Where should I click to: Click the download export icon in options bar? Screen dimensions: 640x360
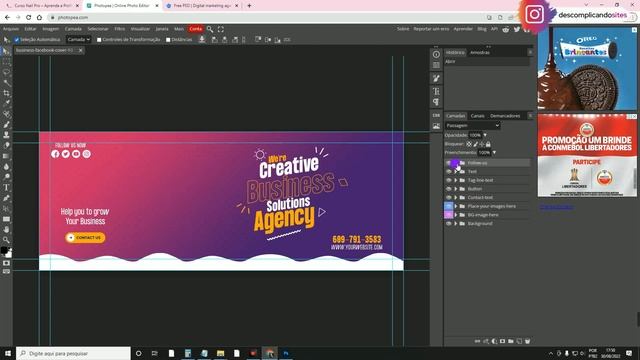[202, 40]
